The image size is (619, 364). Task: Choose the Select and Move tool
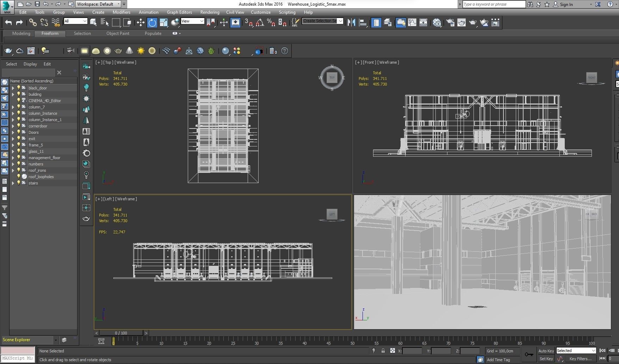pyautogui.click(x=141, y=23)
